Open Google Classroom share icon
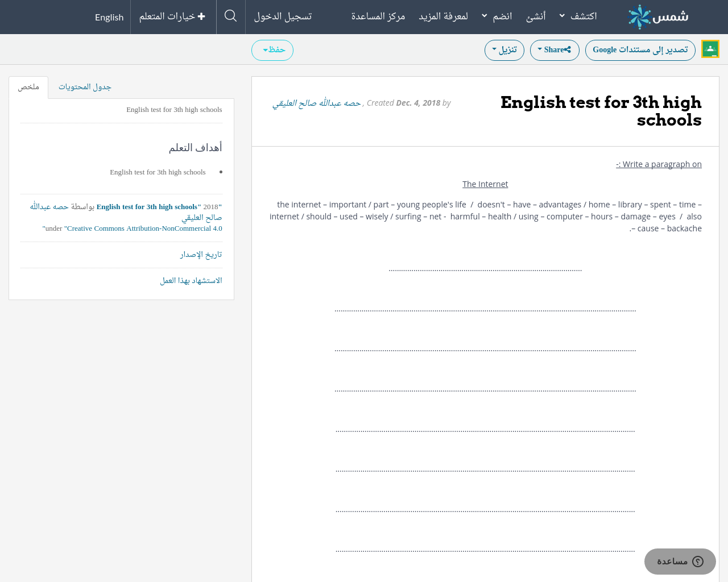This screenshot has width=728, height=582. tap(710, 48)
